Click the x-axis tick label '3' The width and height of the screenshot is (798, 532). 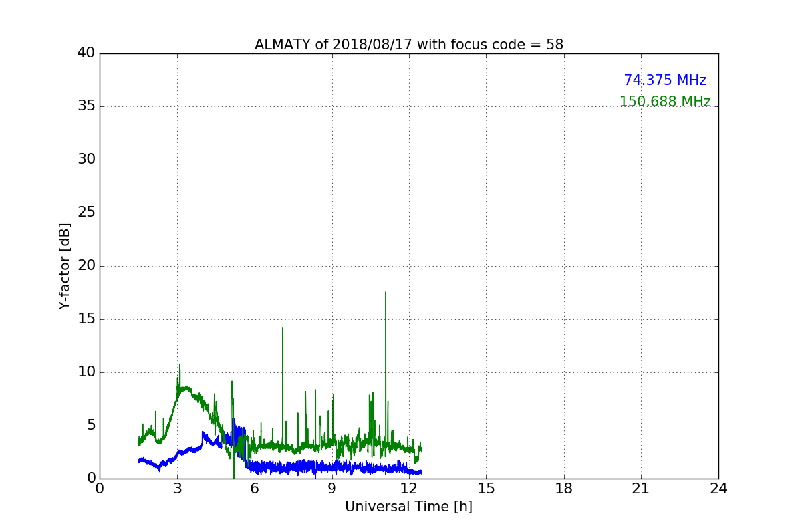point(177,488)
